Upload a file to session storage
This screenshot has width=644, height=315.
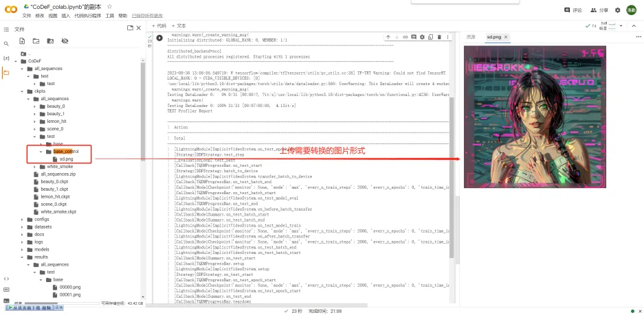pos(22,41)
